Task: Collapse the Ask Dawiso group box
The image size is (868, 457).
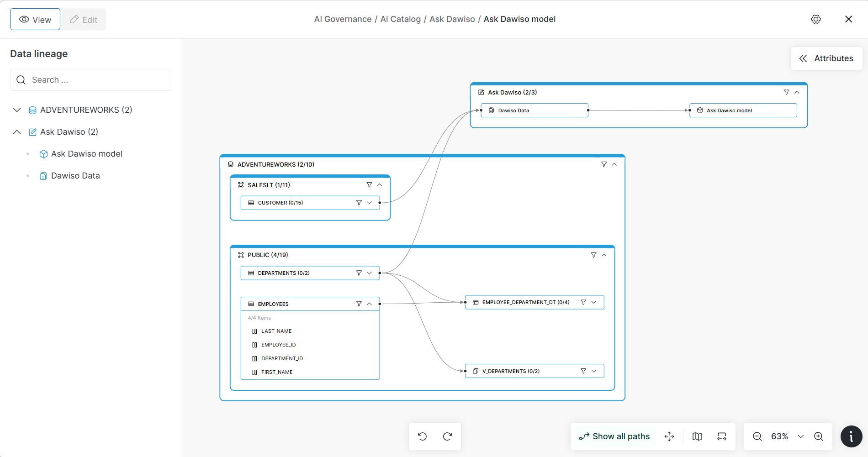Action: coord(797,92)
